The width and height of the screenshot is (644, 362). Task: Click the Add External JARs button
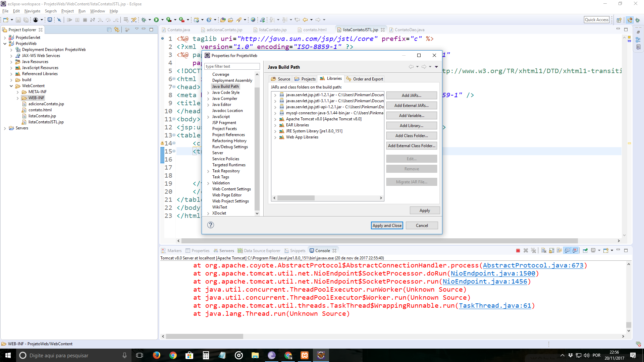coord(411,106)
